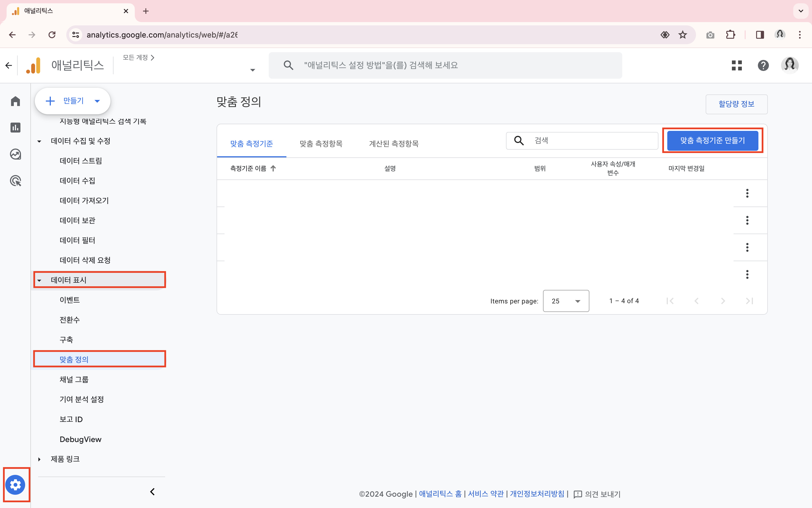Viewport: 812px width, 508px height.
Task: Open the Reports bar chart icon
Action: click(15, 128)
